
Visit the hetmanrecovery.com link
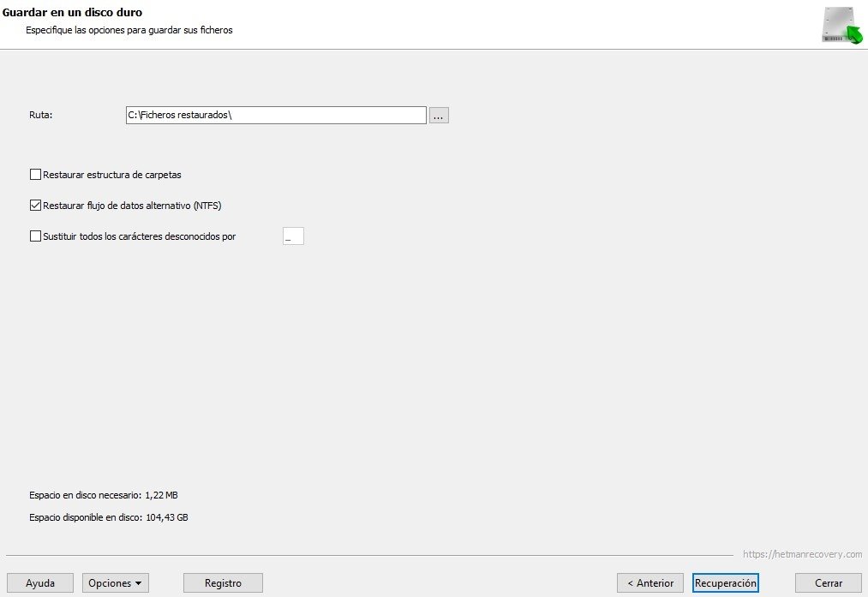point(802,554)
